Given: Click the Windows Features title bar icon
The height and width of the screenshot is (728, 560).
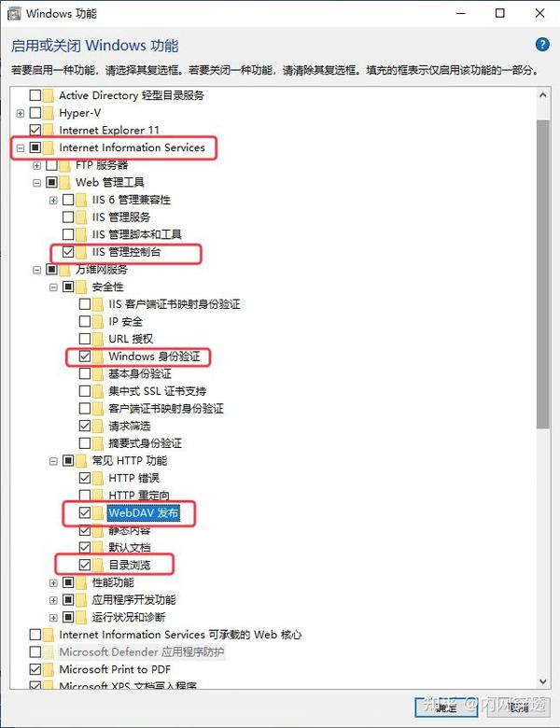Looking at the screenshot, I should (x=14, y=13).
